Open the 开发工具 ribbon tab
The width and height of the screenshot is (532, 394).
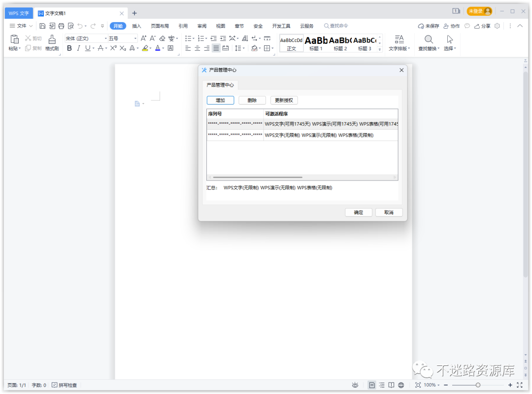tap(281, 26)
